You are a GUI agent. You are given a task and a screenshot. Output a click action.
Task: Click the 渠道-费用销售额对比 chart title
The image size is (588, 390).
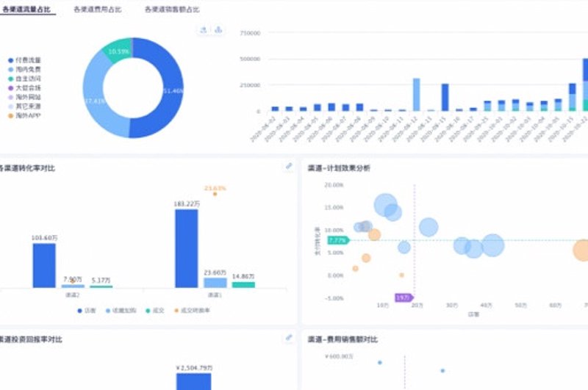(x=343, y=339)
